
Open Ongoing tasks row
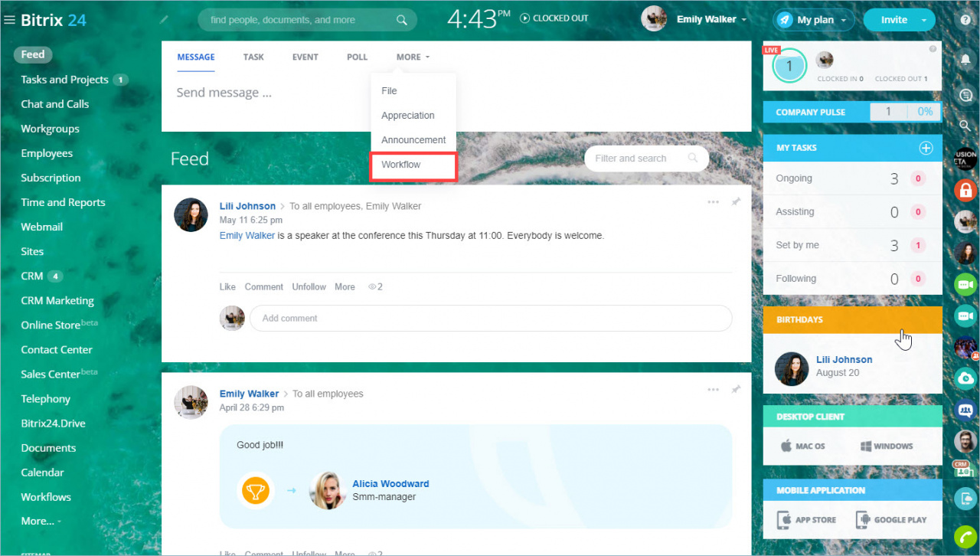853,178
